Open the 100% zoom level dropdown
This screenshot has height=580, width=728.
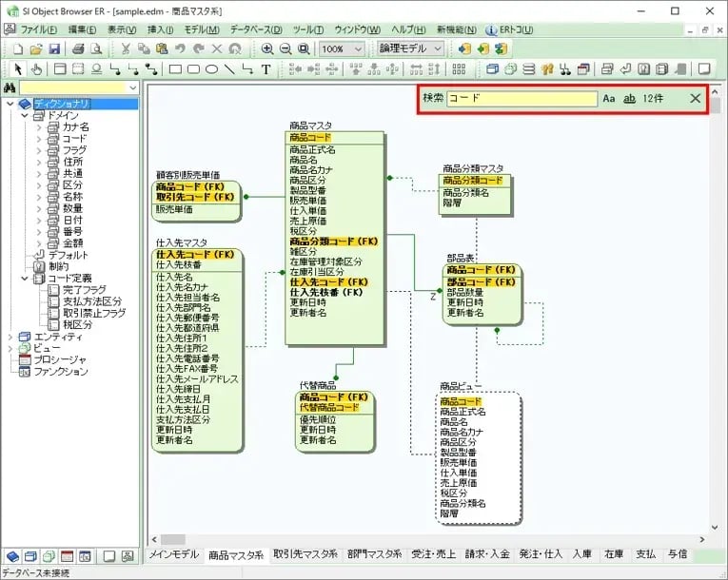(343, 48)
